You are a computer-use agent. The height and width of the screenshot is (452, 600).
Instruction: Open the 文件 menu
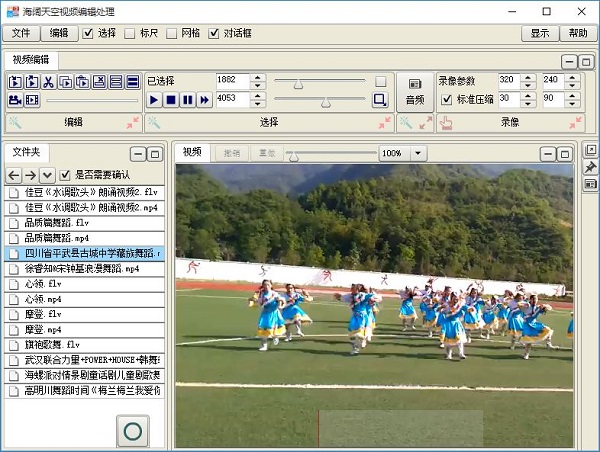point(21,33)
